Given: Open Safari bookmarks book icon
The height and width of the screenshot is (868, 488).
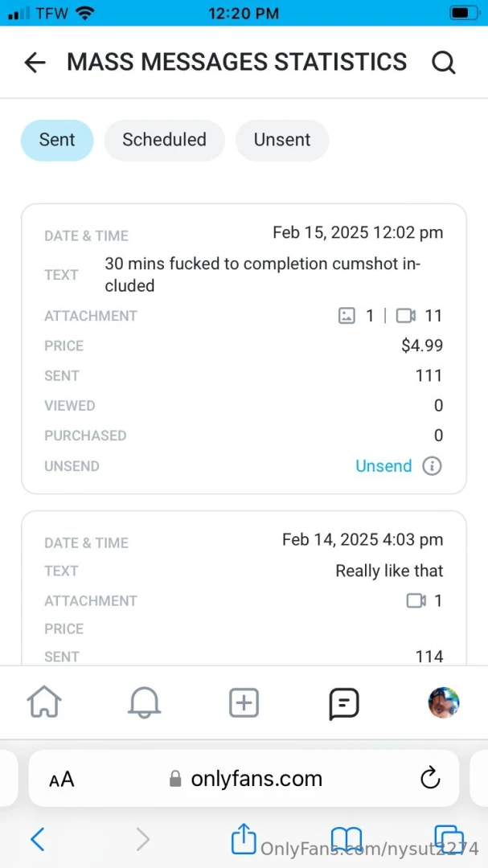Looking at the screenshot, I should point(347,840).
